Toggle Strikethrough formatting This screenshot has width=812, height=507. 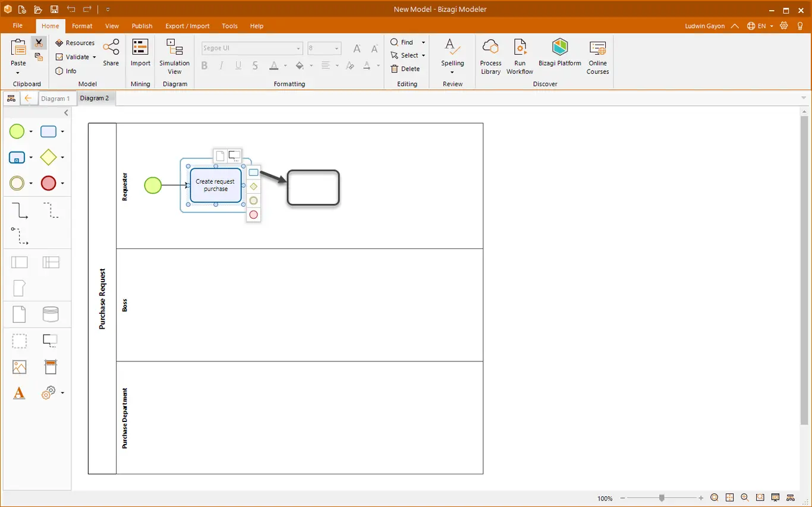(x=255, y=66)
